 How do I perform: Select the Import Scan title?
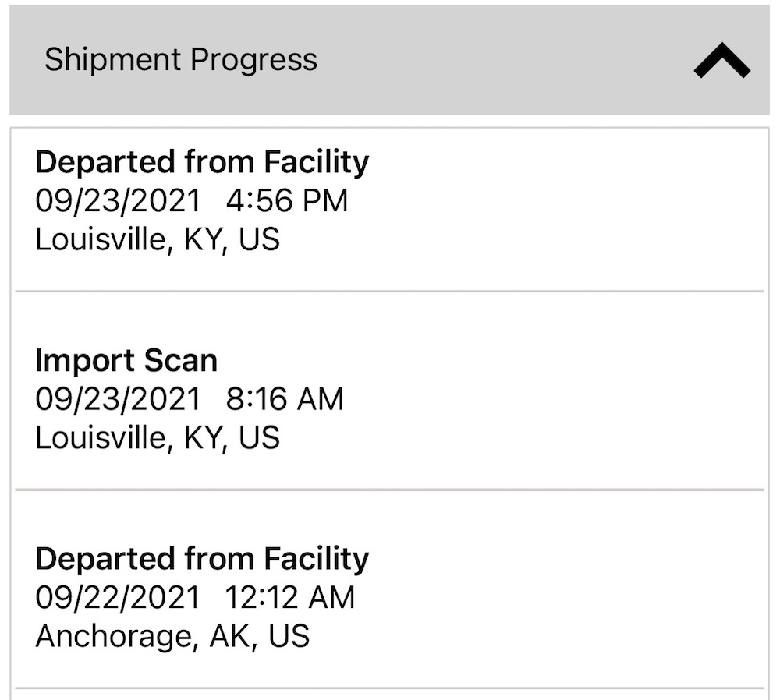pos(126,361)
